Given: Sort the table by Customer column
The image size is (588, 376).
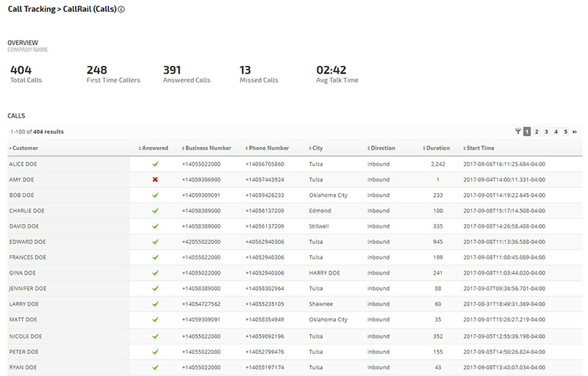Looking at the screenshot, I should [25, 148].
